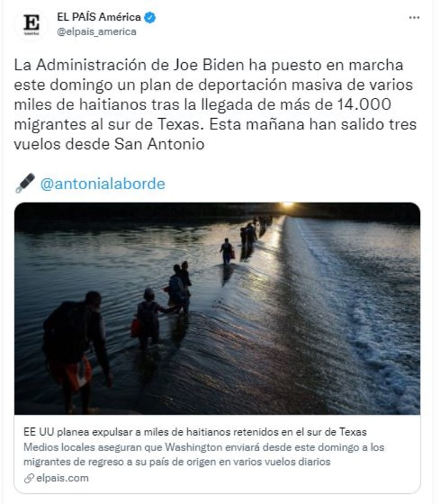Open the @antonialaborde mention

pos(102,184)
